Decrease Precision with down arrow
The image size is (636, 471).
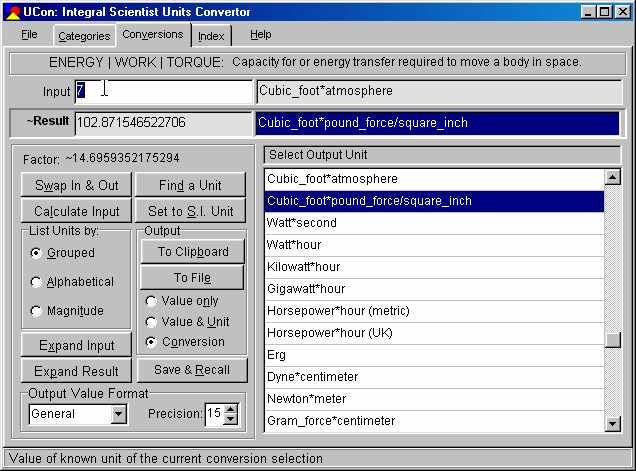click(x=230, y=419)
